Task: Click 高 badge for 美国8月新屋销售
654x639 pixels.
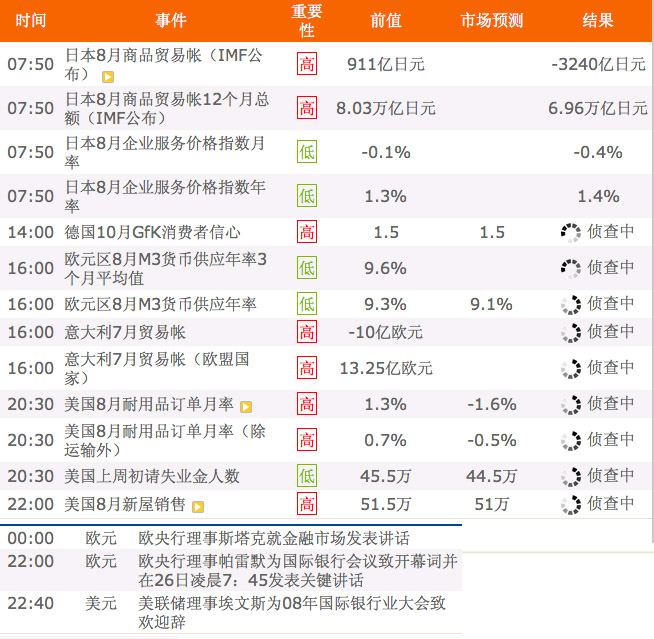Action: point(307,504)
